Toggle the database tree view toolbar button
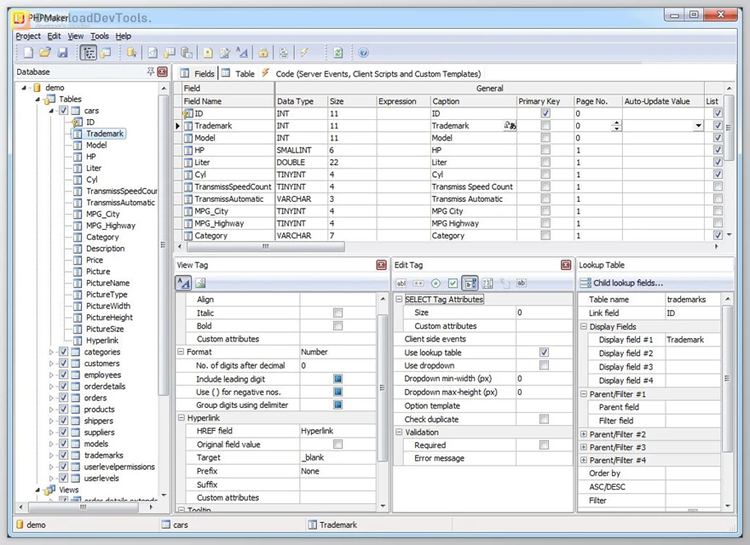 88,53
